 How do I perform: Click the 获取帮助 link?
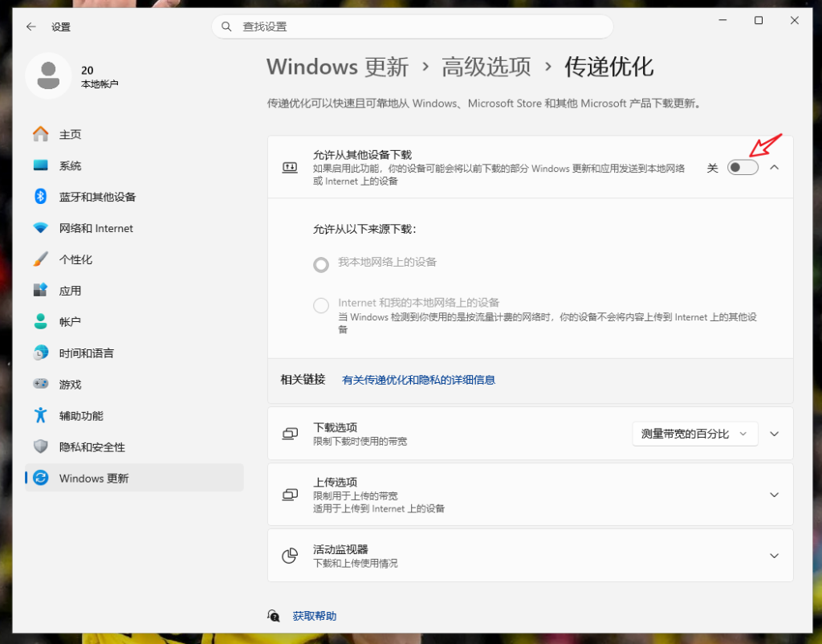click(315, 616)
